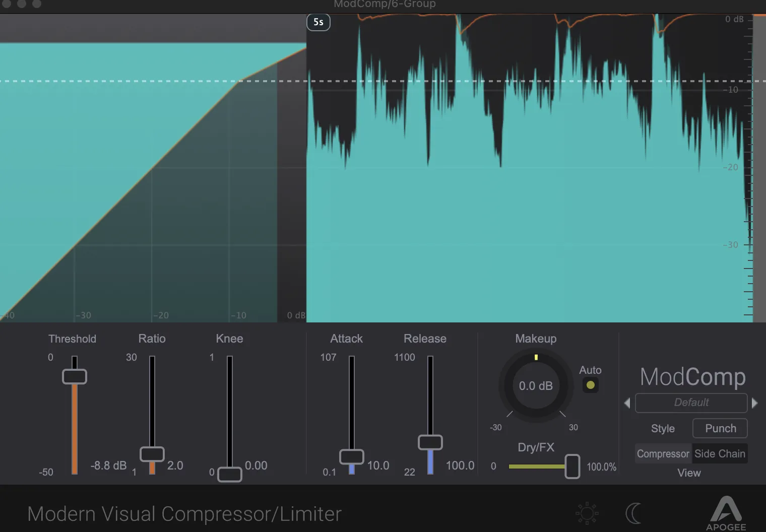Viewport: 766px width, 532px height.
Task: Switch to light mode sun icon
Action: (x=587, y=513)
